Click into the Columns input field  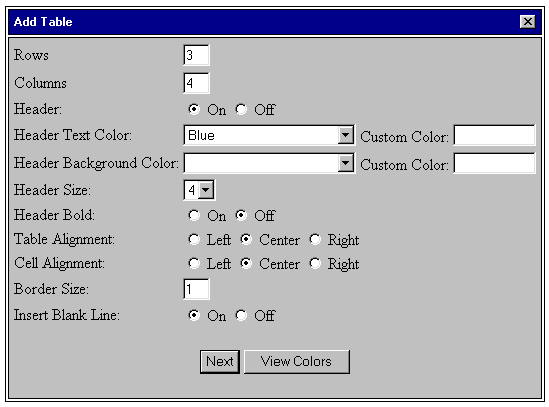tap(196, 83)
